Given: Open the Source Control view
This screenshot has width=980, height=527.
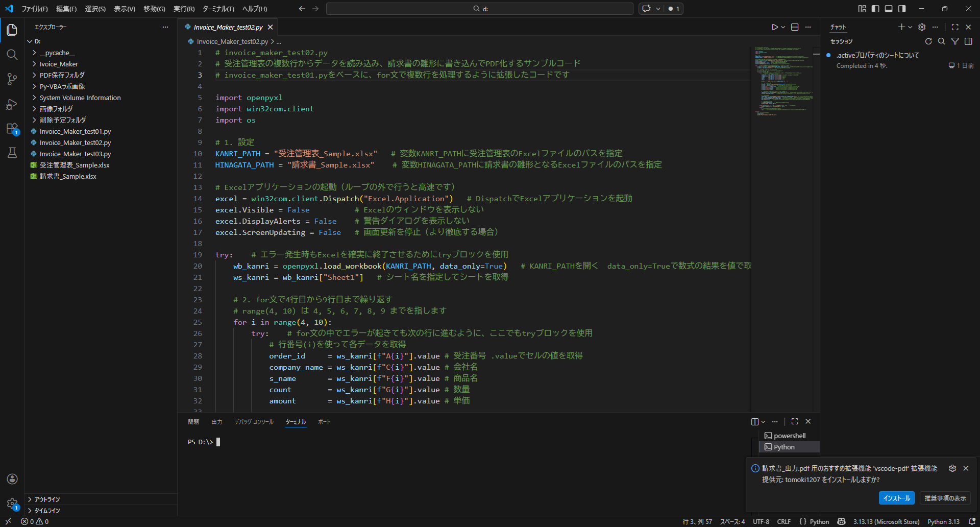Looking at the screenshot, I should tap(12, 79).
